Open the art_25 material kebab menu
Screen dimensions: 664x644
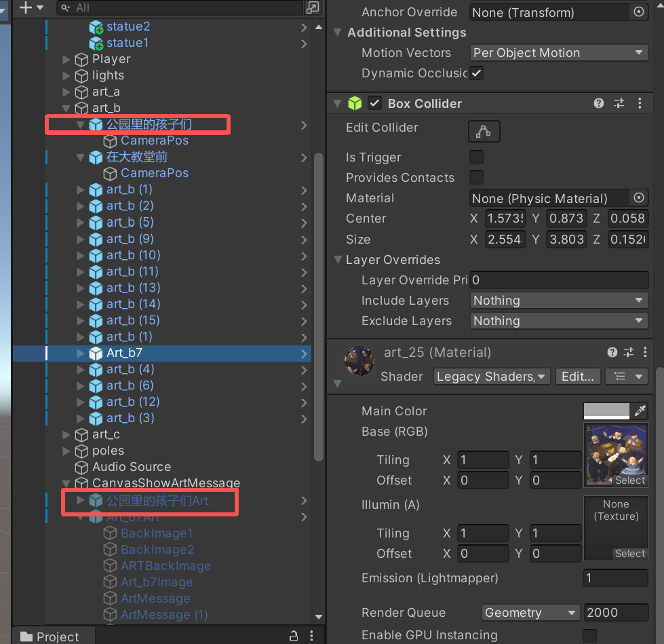644,352
